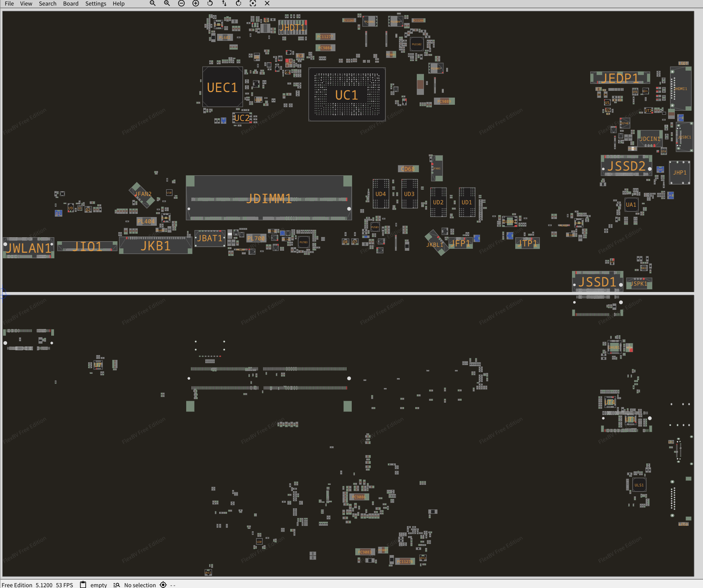Image resolution: width=703 pixels, height=588 pixels.
Task: Select the JDIMM1 memory slot component
Action: pos(269,198)
